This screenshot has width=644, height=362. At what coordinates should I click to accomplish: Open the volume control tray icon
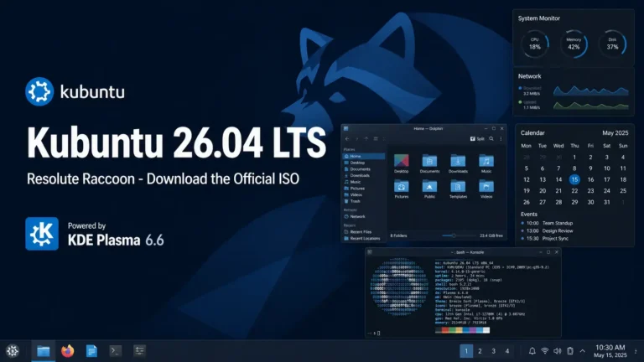558,351
